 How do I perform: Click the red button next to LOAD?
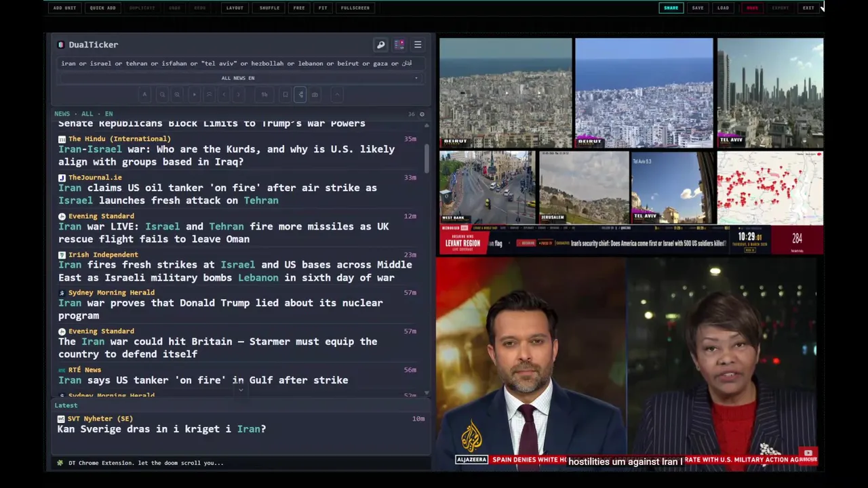coord(752,8)
